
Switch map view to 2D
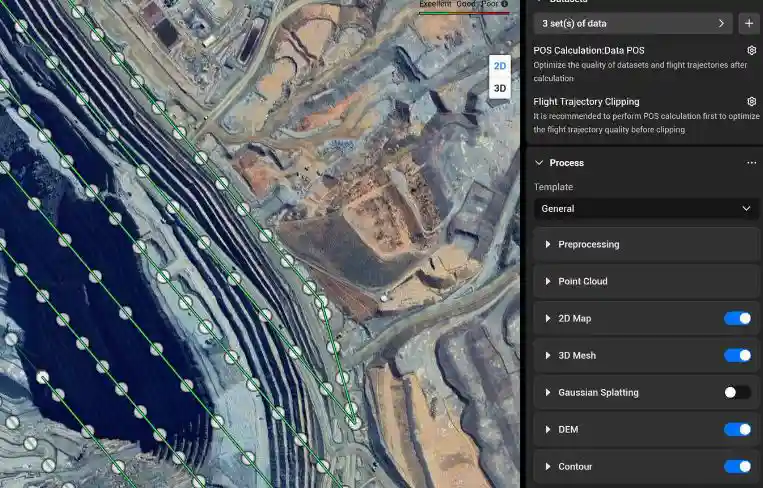click(x=500, y=66)
